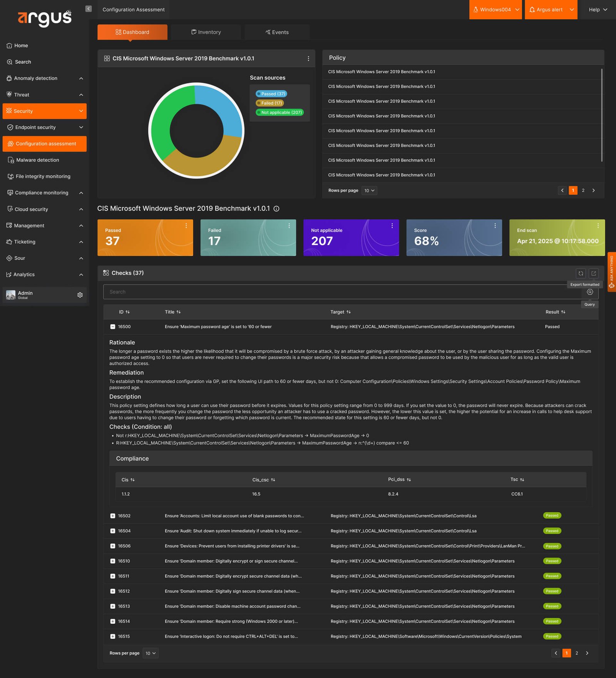
Task: Go to Checks page 2
Action: pos(577,653)
